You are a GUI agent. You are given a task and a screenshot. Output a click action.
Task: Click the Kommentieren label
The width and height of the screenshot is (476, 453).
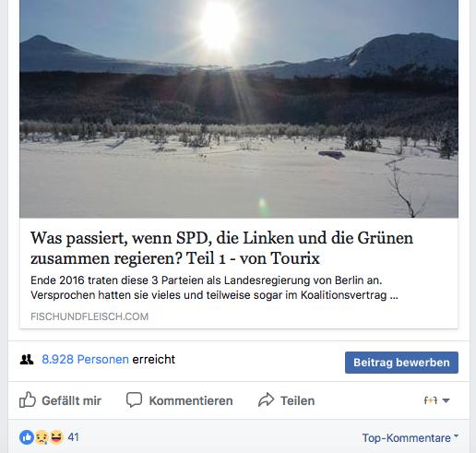pos(191,400)
